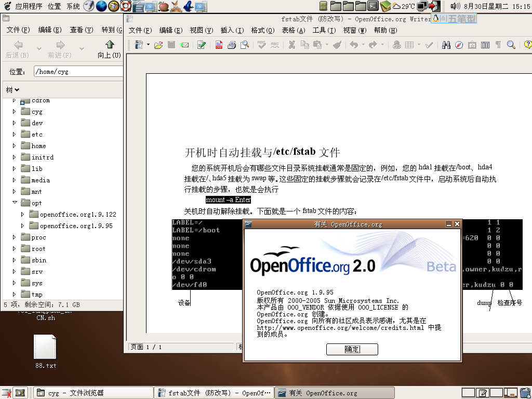
Task: Click the Zoom magnifier icon
Action: pos(511,45)
